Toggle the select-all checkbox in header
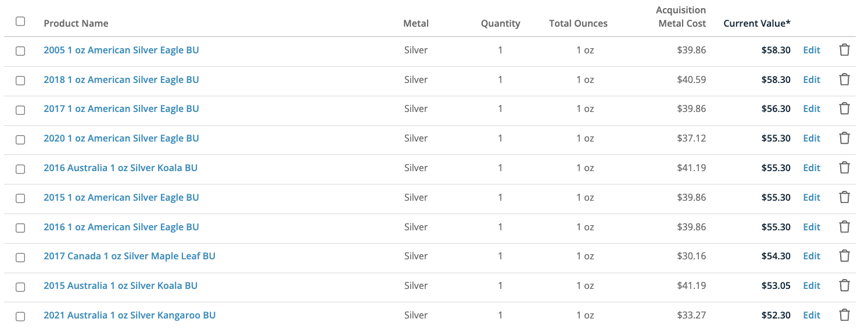 click(x=20, y=21)
